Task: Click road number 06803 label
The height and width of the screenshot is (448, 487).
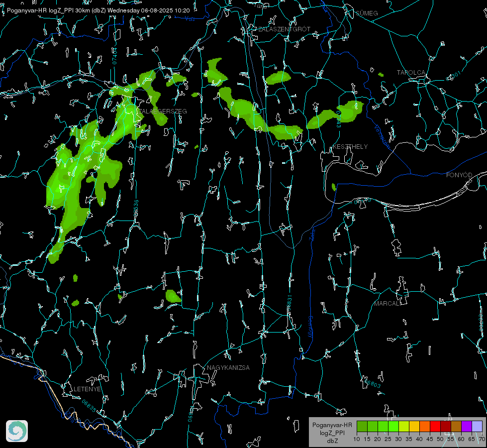Action: (373, 383)
